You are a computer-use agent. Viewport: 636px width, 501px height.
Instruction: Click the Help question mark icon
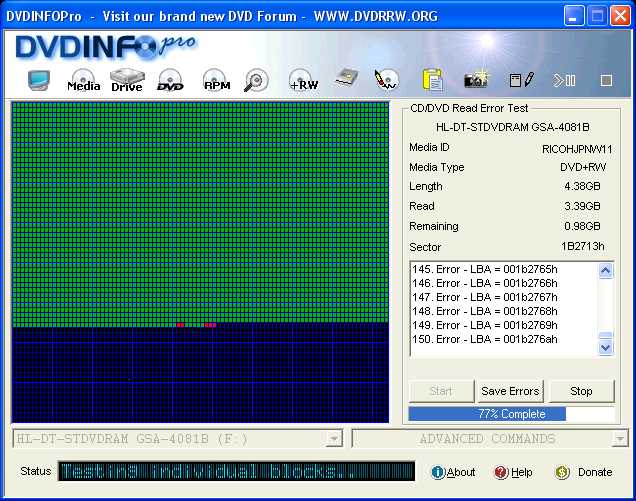click(501, 472)
